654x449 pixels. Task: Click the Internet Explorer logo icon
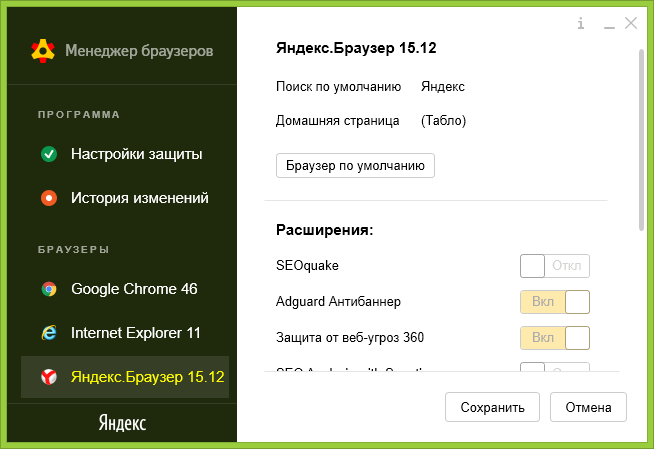tap(49, 333)
